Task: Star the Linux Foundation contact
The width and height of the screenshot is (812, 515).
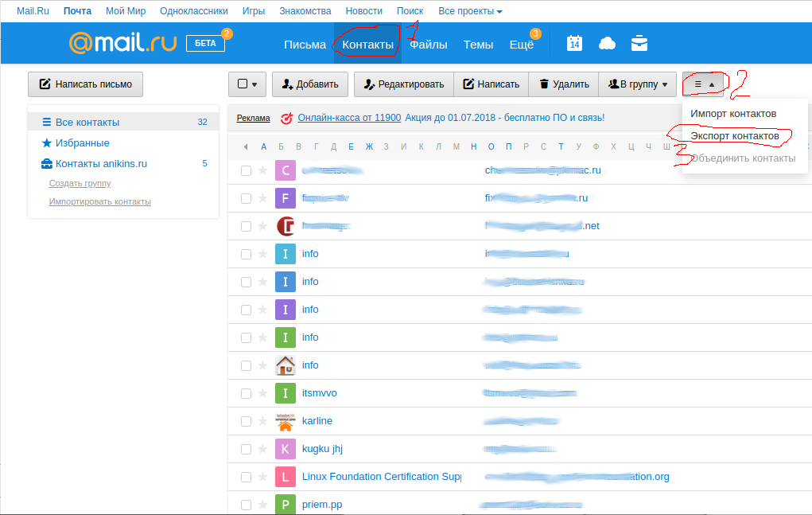Action: click(263, 477)
